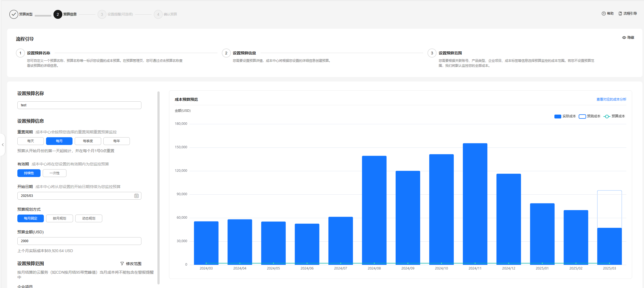
Task: Select the 每月 reset period option
Action: (x=59, y=141)
